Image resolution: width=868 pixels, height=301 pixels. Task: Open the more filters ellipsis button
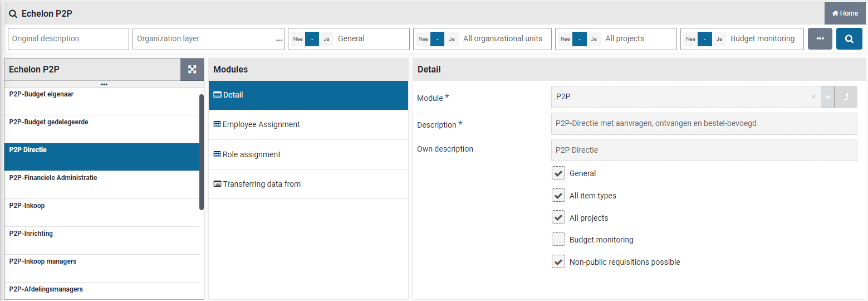click(820, 39)
